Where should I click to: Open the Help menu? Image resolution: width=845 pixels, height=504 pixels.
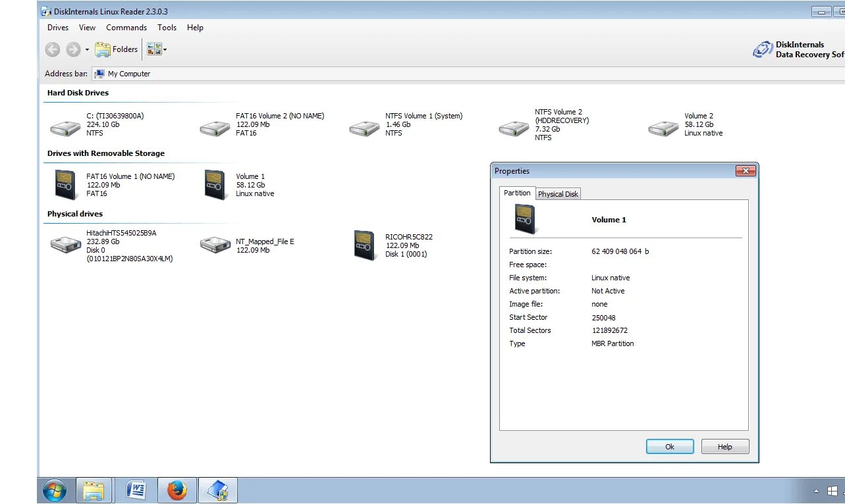click(195, 28)
